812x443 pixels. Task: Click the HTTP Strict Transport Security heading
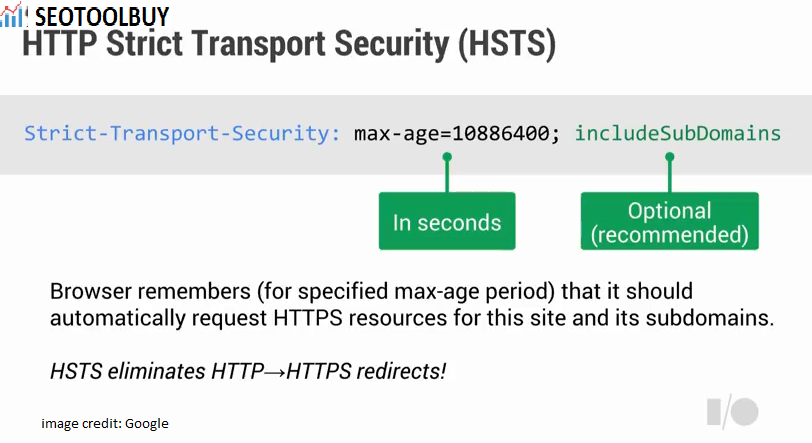289,44
